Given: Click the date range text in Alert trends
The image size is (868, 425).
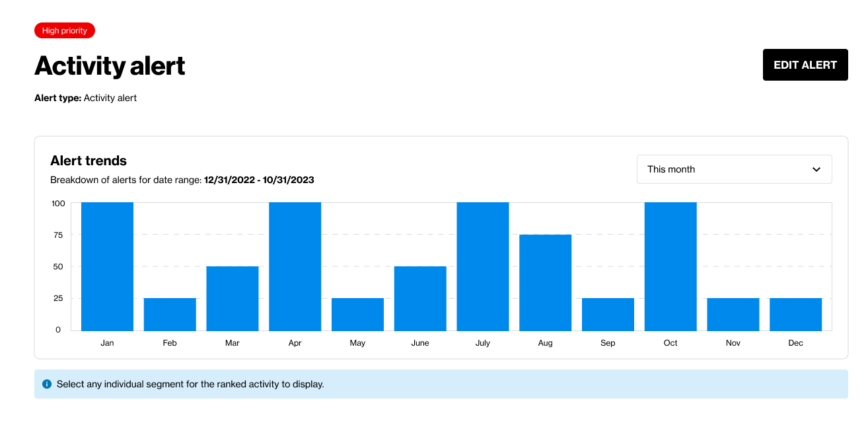Looking at the screenshot, I should pos(259,180).
